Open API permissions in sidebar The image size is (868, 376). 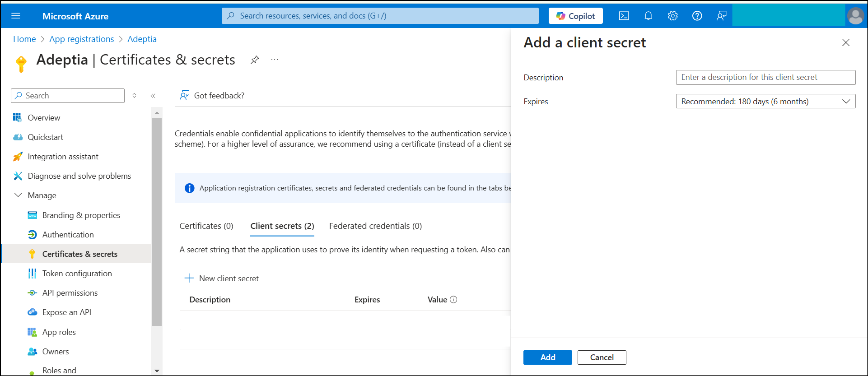coord(70,293)
